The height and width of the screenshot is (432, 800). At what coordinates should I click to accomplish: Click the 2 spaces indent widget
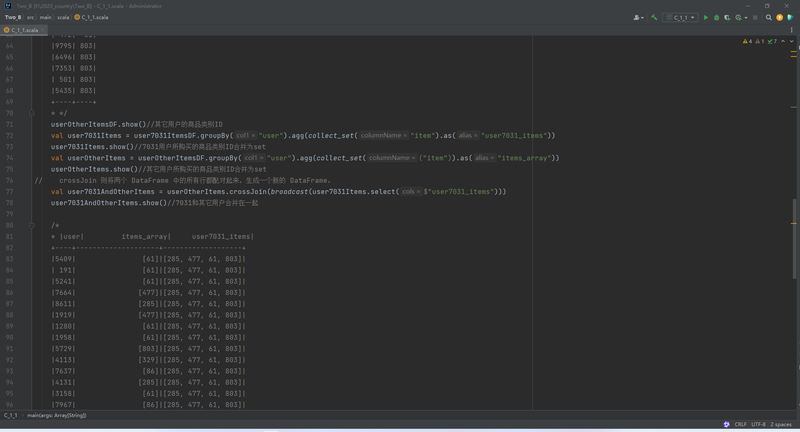pos(781,424)
